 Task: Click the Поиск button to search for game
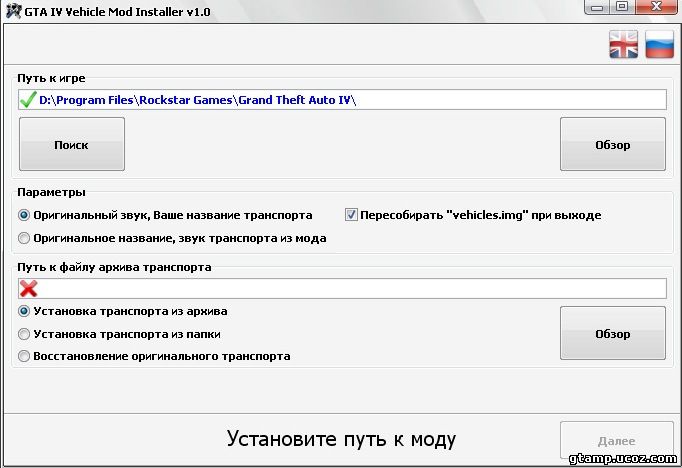click(x=72, y=144)
